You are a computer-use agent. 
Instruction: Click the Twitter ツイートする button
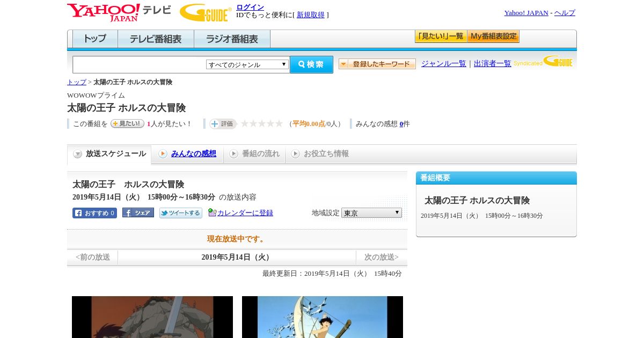pos(181,213)
